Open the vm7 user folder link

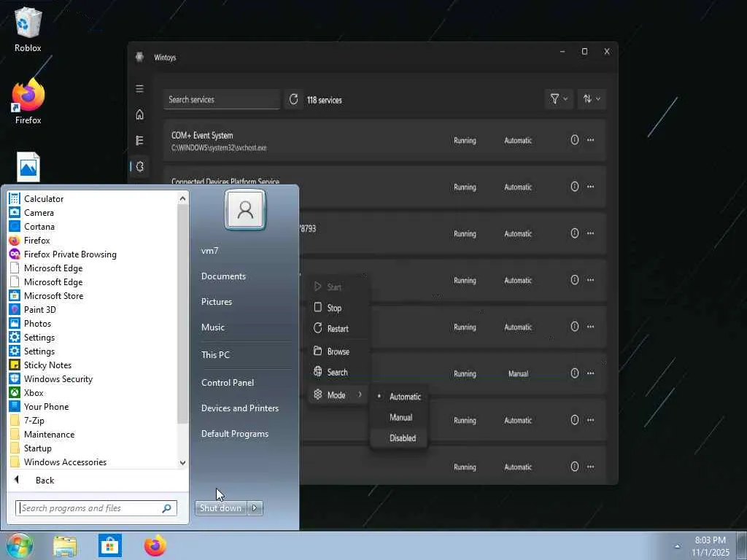point(209,251)
